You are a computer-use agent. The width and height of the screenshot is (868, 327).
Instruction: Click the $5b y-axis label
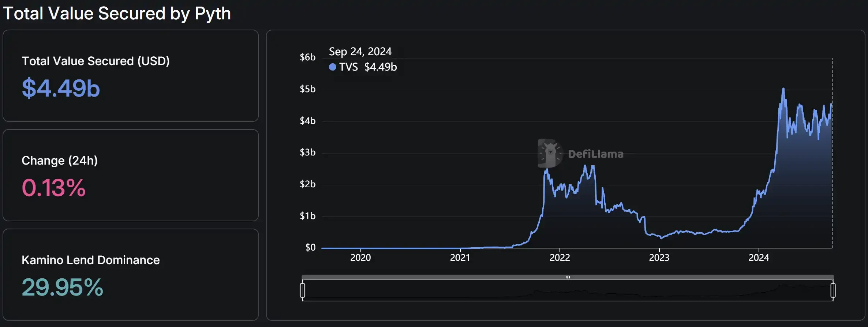[307, 89]
